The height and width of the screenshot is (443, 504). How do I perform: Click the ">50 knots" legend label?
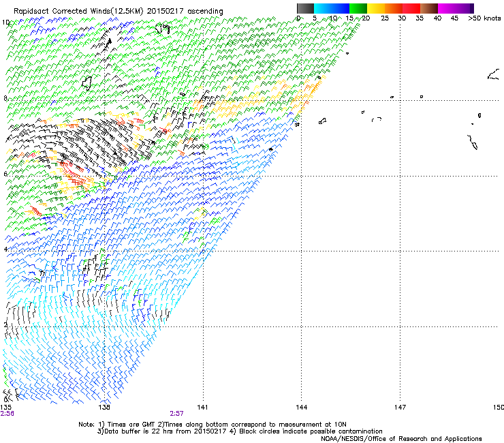(484, 18)
